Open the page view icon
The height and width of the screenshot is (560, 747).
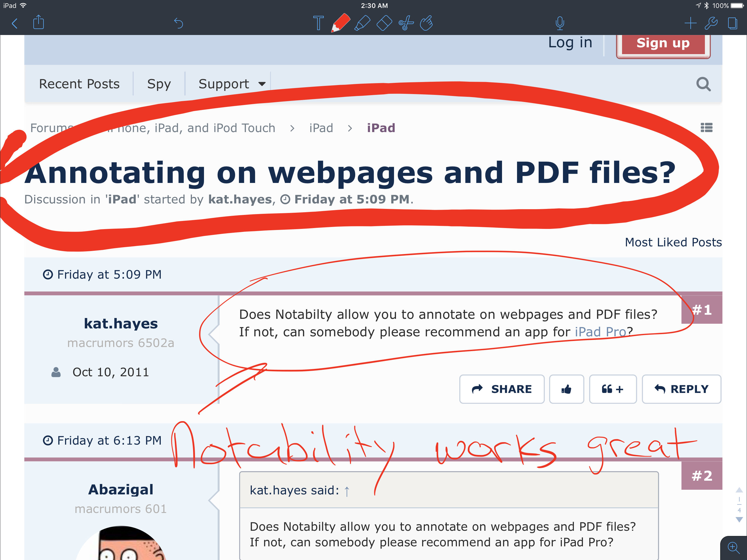tap(732, 23)
